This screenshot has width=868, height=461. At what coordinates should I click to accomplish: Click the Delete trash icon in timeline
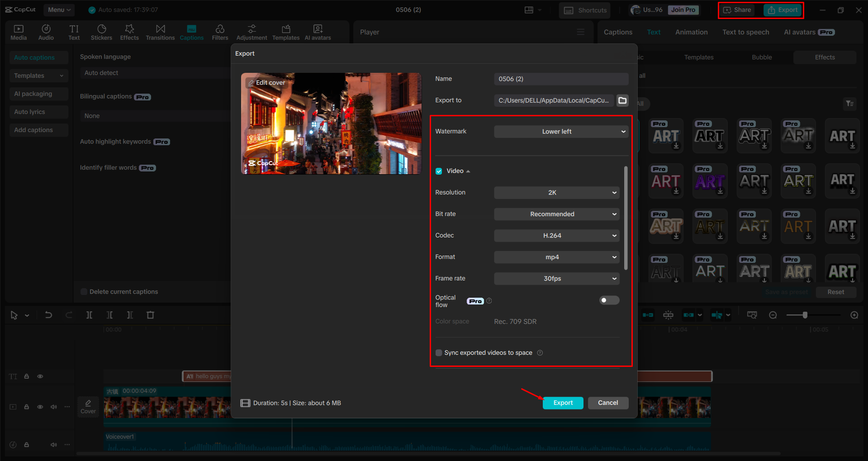pyautogui.click(x=151, y=315)
